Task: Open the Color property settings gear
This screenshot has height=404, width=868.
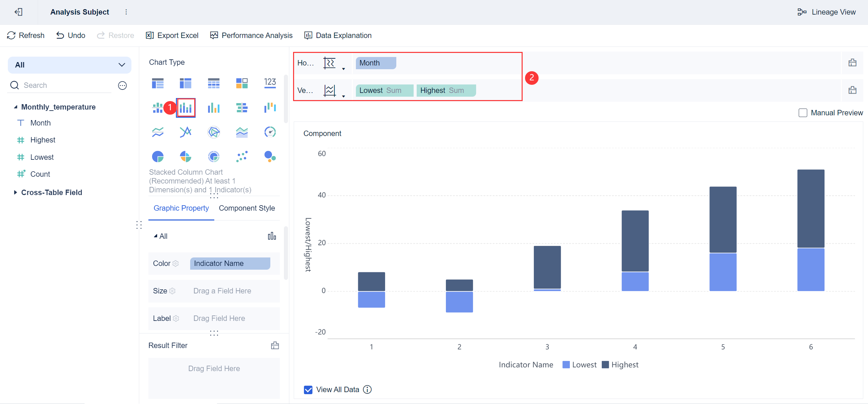Action: [x=176, y=264]
